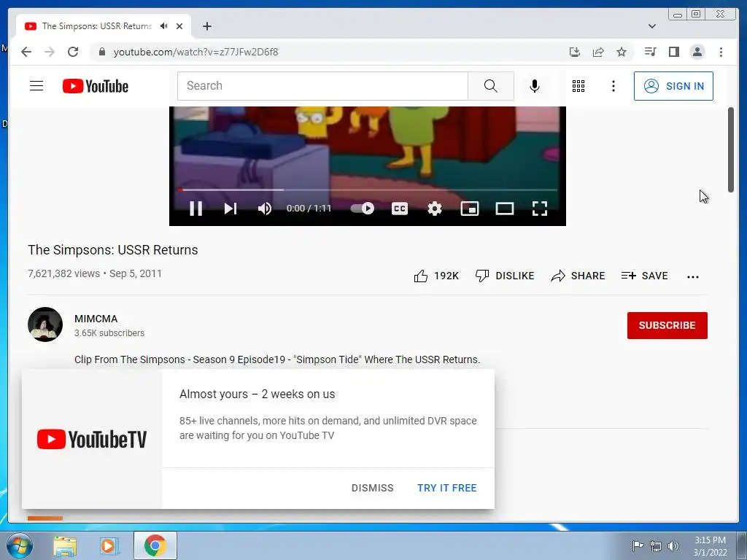Click the search magnifier button
Image resolution: width=747 pixels, height=560 pixels.
(491, 86)
